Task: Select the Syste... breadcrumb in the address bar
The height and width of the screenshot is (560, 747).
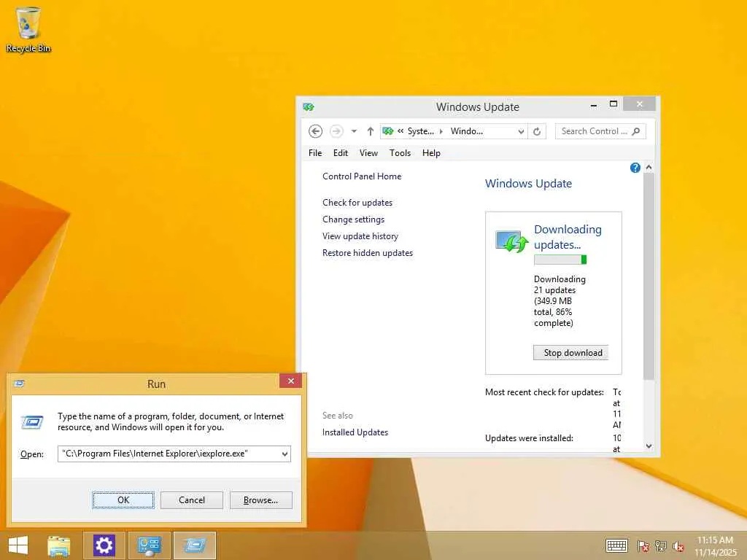Action: 421,131
